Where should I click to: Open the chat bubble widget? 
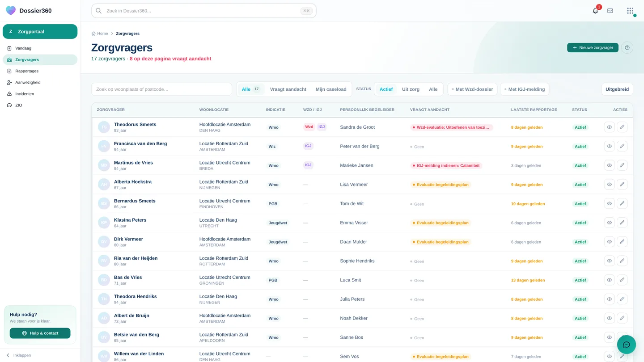pos(627,345)
